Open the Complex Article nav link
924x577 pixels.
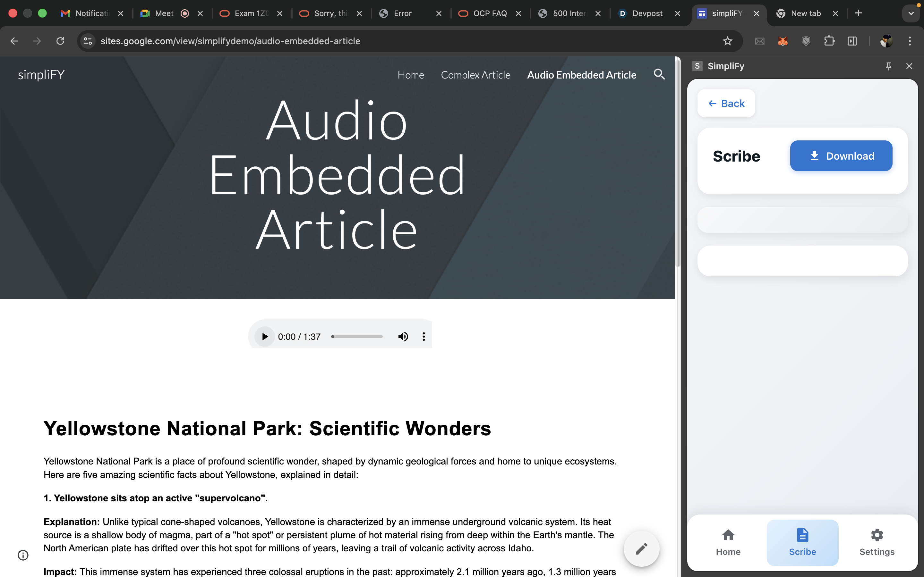[x=475, y=75]
